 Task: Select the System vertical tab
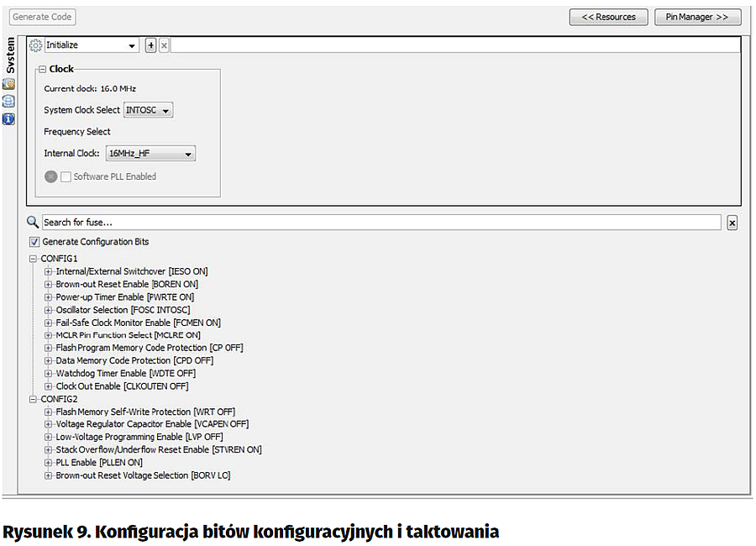pyautogui.click(x=10, y=55)
